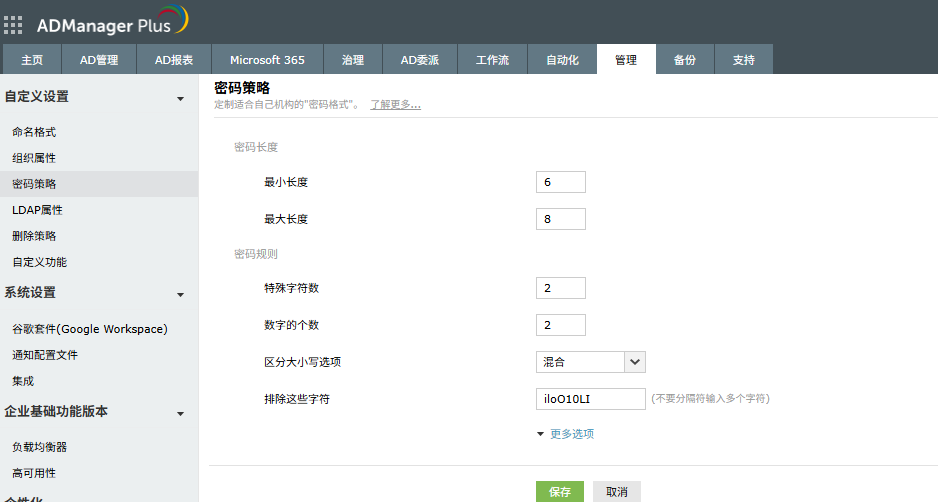Image resolution: width=938 pixels, height=502 pixels.
Task: Click the 数字的个数 input field
Action: click(561, 325)
